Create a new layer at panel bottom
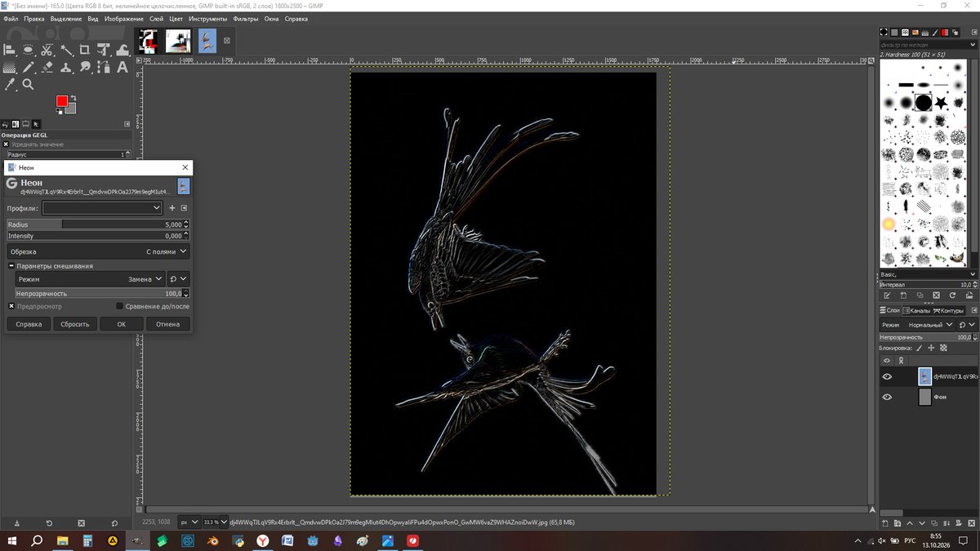 coord(886,522)
